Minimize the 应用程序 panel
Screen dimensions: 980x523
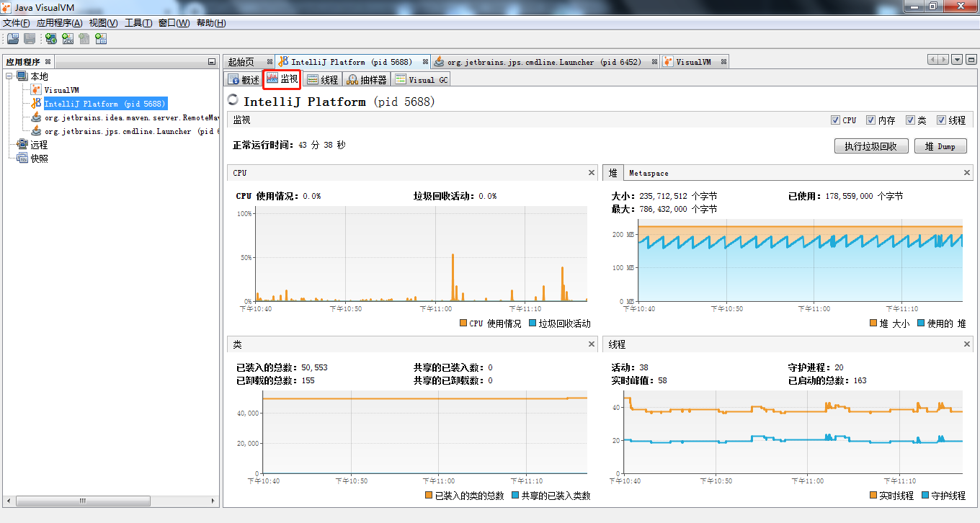[212, 62]
